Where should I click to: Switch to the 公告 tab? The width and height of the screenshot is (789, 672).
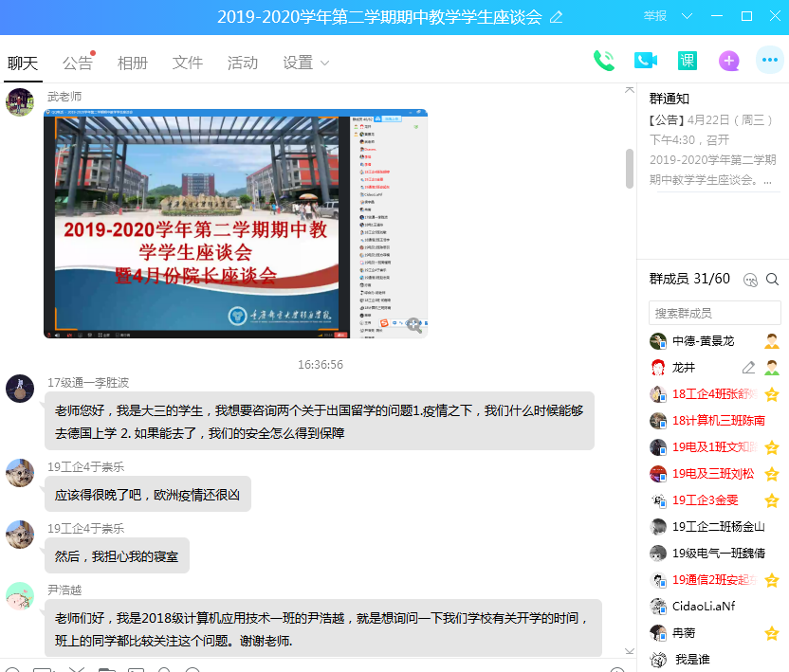[78, 63]
